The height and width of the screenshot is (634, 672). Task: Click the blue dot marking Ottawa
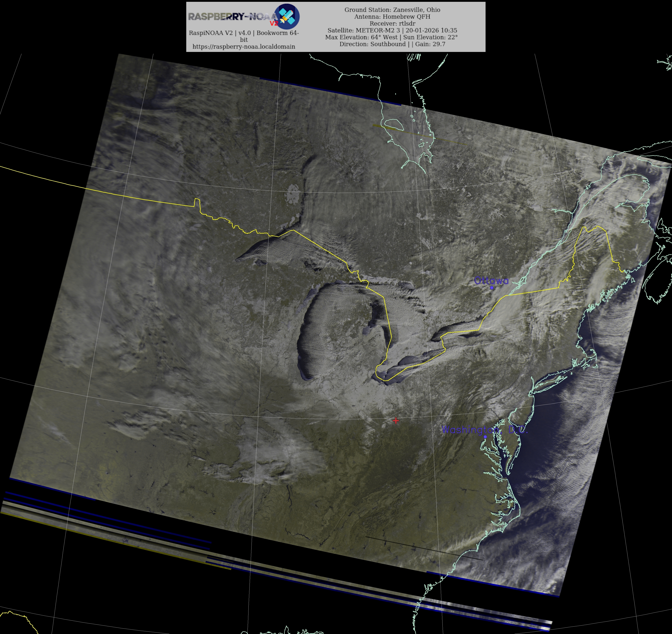(492, 288)
